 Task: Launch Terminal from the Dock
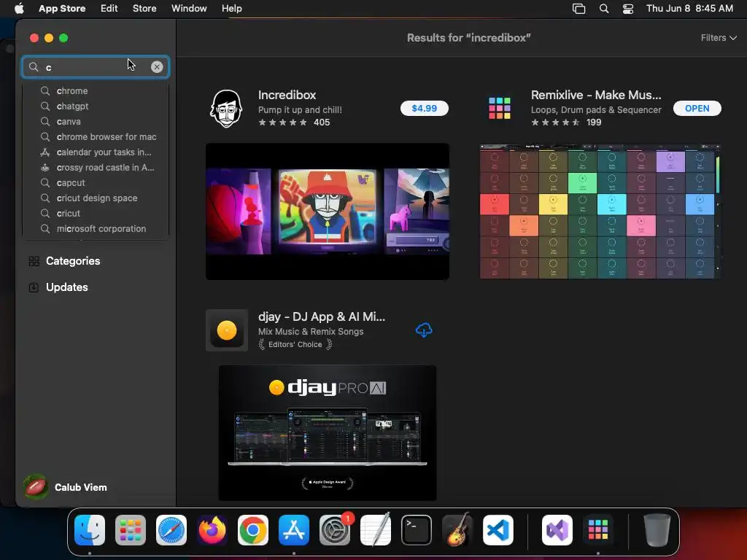pyautogui.click(x=417, y=529)
